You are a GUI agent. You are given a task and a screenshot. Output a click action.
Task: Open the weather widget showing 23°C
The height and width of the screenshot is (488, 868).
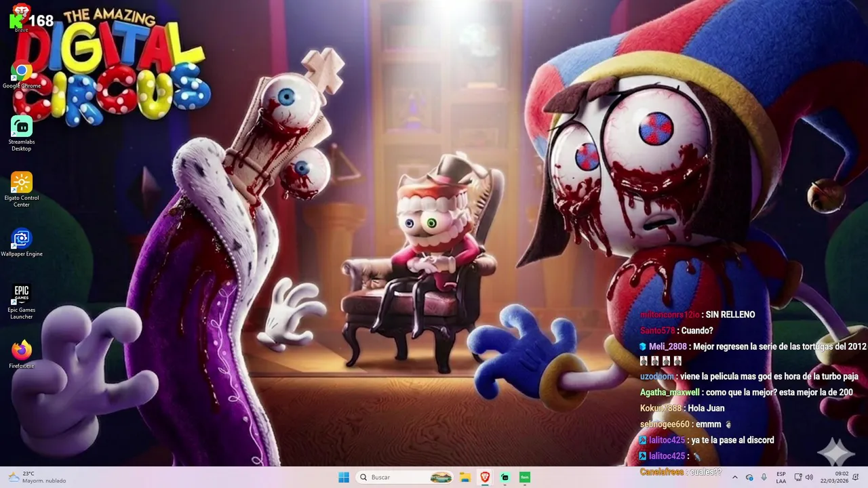coord(37,477)
